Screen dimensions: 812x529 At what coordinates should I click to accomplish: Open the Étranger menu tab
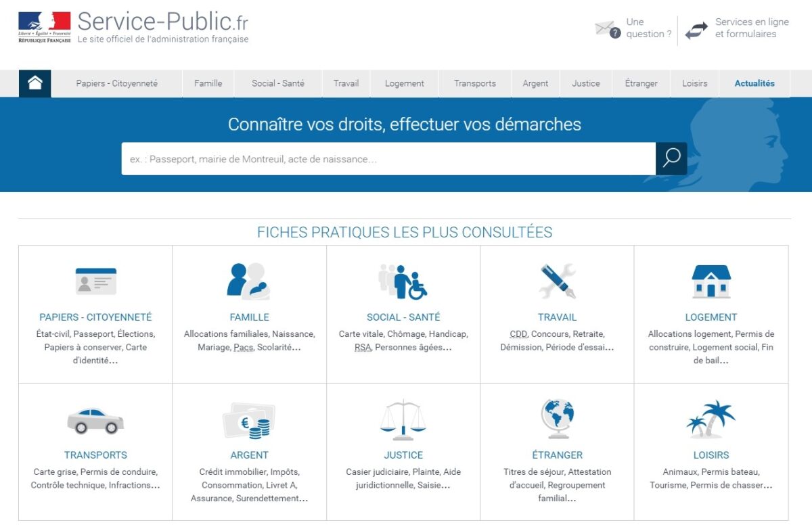(641, 83)
